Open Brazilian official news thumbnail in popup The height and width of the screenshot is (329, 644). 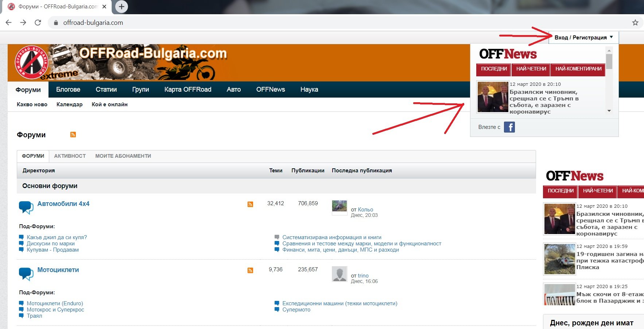493,97
